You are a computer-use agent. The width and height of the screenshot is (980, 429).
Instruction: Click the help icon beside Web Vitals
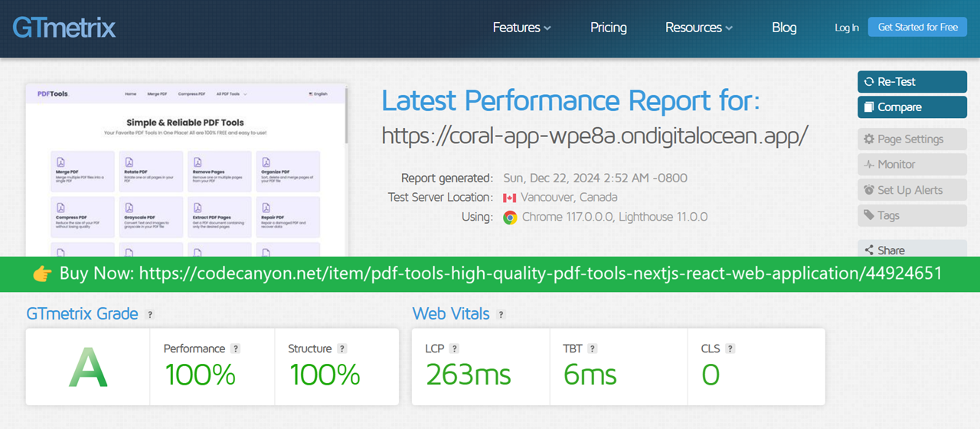pyautogui.click(x=501, y=315)
